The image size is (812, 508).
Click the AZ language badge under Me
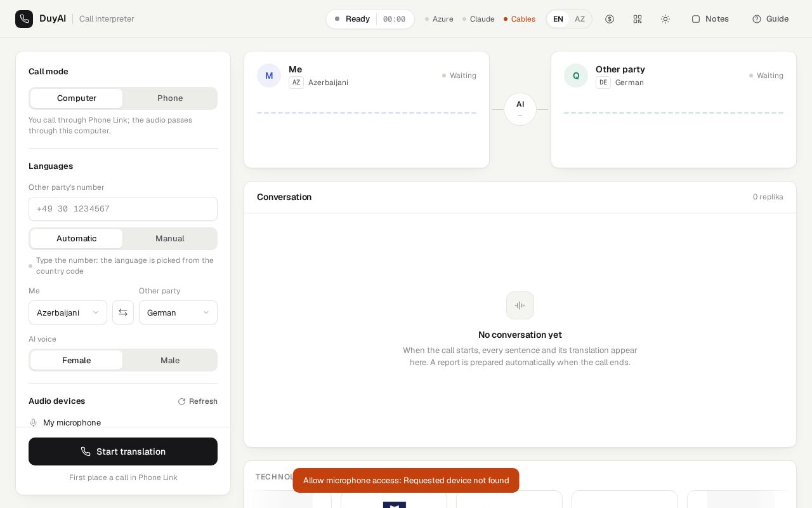pyautogui.click(x=296, y=83)
